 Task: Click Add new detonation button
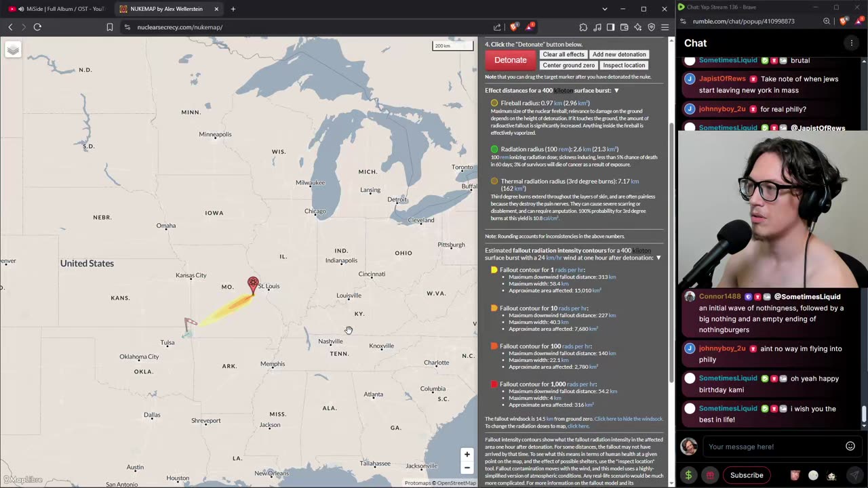pos(619,54)
